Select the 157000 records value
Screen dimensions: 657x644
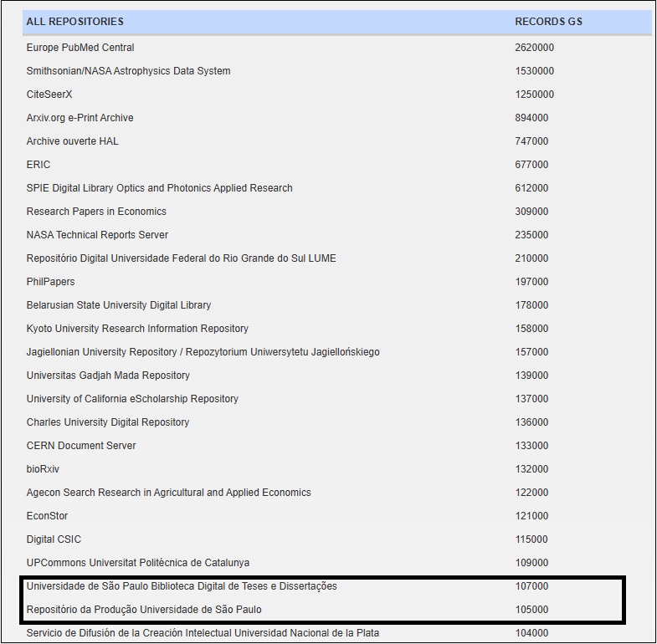pos(531,353)
